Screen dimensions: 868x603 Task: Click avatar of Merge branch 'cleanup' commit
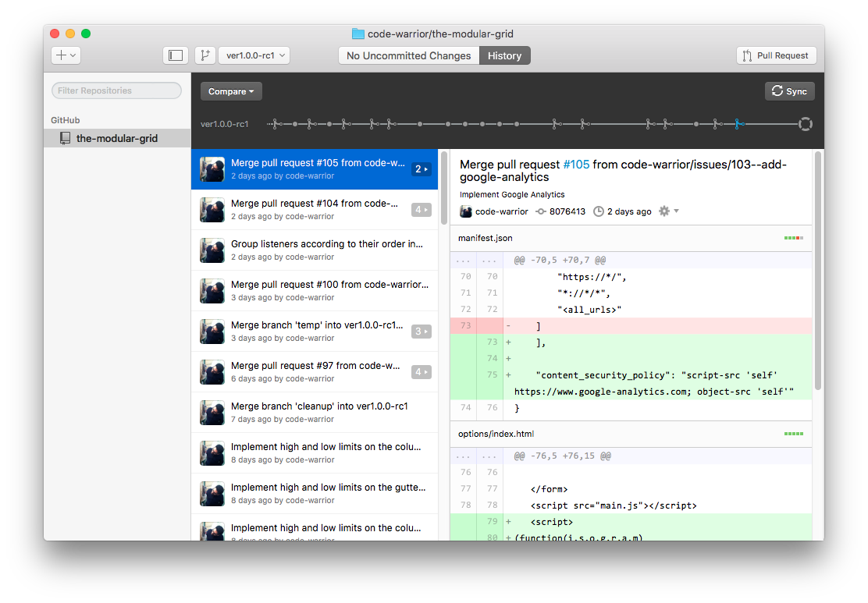click(x=212, y=412)
